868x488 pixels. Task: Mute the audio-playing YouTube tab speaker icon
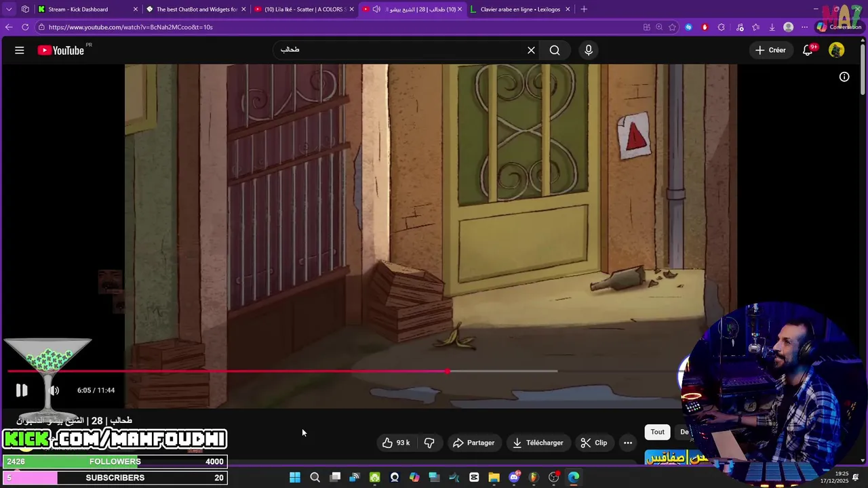[x=377, y=9]
